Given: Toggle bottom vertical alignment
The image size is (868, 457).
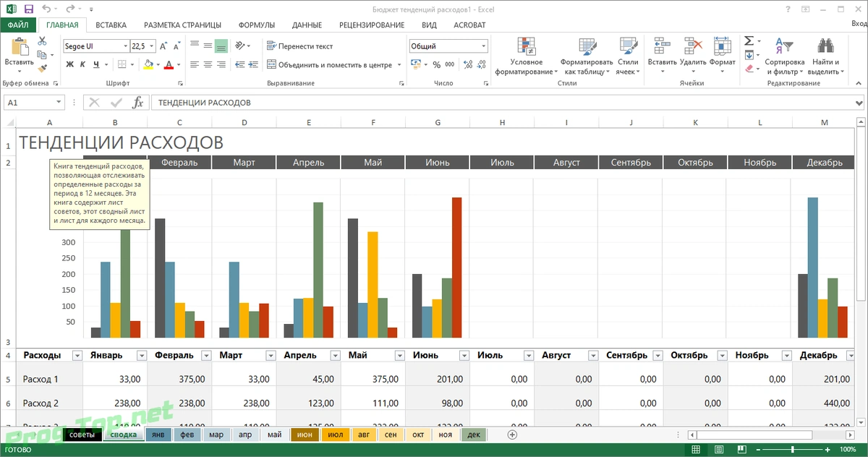Looking at the screenshot, I should pyautogui.click(x=221, y=46).
